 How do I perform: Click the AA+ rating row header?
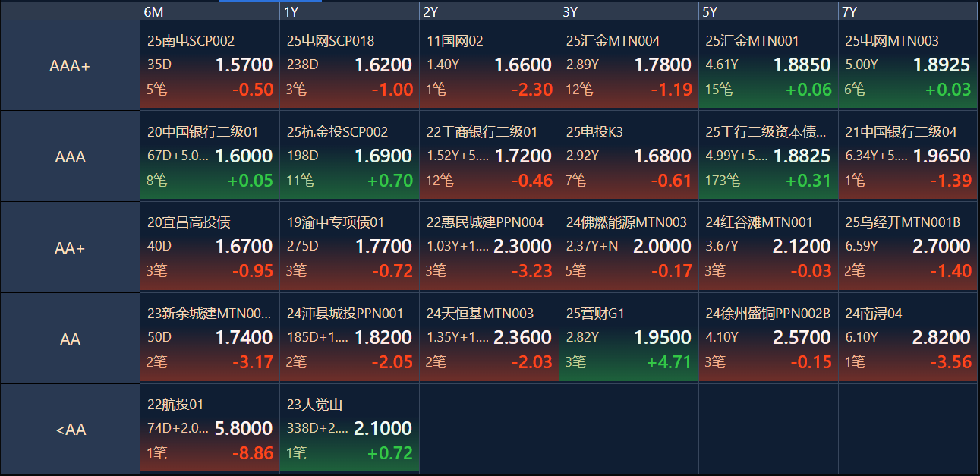[x=70, y=248]
